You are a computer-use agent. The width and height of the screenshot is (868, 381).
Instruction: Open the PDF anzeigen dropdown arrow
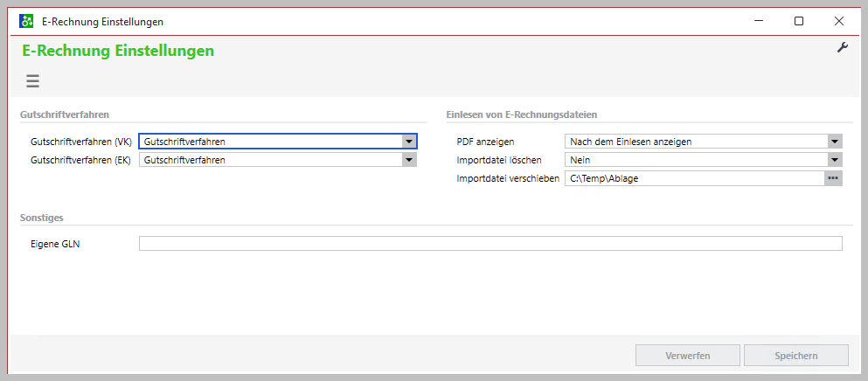(x=834, y=142)
